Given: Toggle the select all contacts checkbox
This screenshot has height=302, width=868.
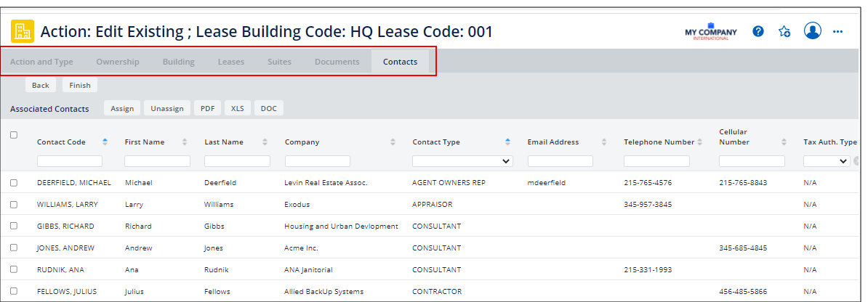Looking at the screenshot, I should (x=14, y=135).
